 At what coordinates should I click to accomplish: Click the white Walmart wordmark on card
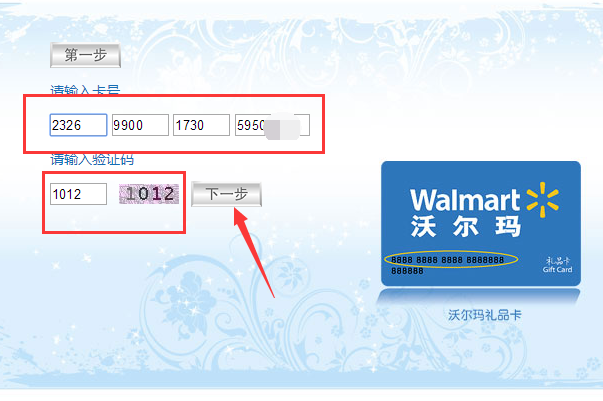(465, 200)
